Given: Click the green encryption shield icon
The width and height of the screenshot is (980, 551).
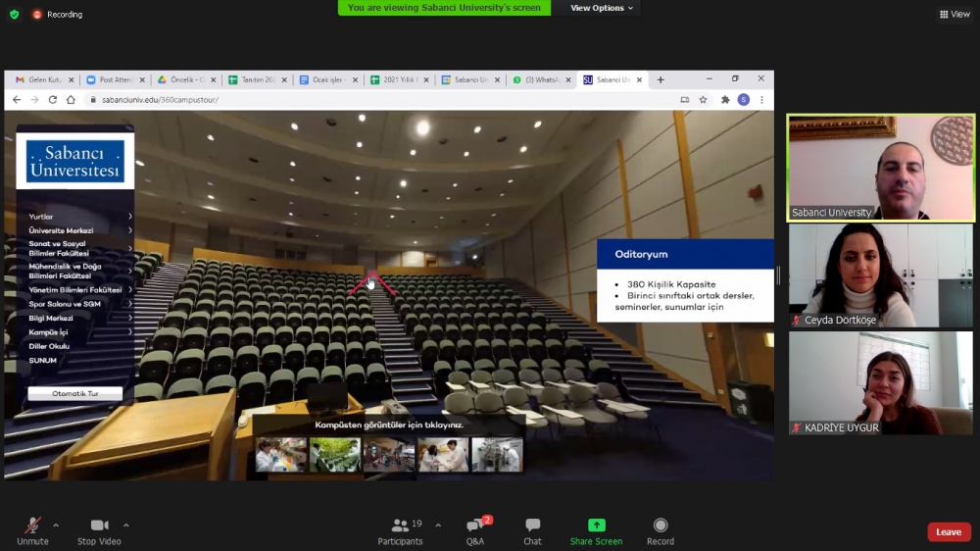Looking at the screenshot, I should (x=14, y=14).
